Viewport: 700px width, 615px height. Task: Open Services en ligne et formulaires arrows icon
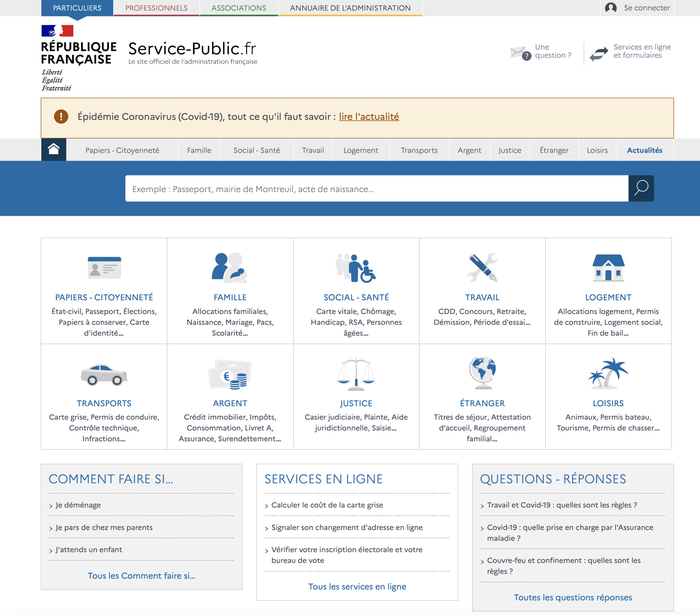[598, 53]
